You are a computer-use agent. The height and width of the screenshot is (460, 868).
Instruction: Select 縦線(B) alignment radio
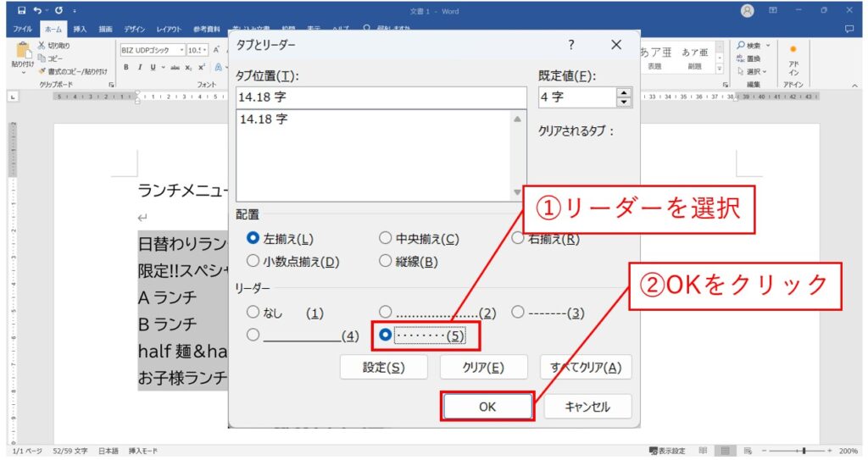[x=386, y=261]
